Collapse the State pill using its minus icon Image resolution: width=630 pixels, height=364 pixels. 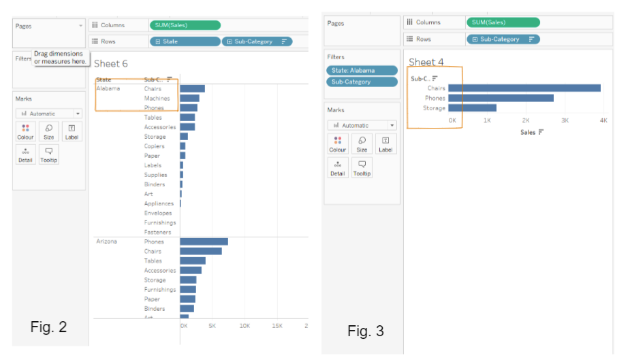click(x=158, y=42)
